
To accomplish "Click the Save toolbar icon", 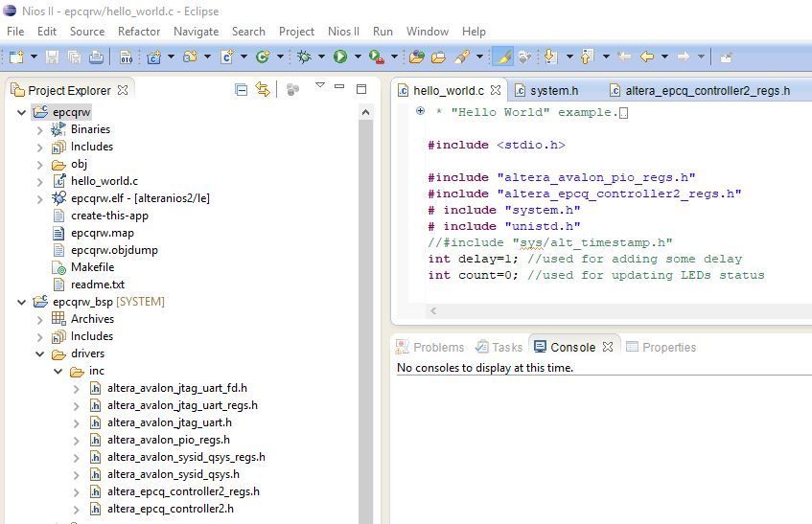I will (53, 57).
